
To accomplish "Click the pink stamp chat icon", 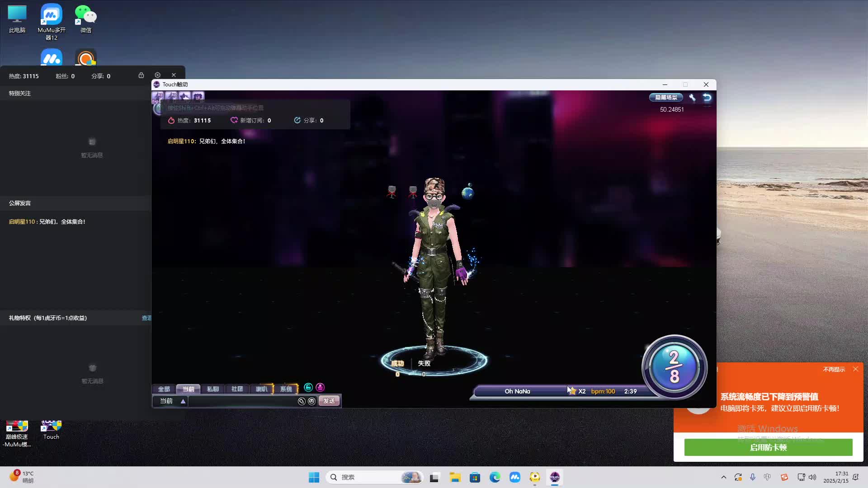I will [x=320, y=387].
